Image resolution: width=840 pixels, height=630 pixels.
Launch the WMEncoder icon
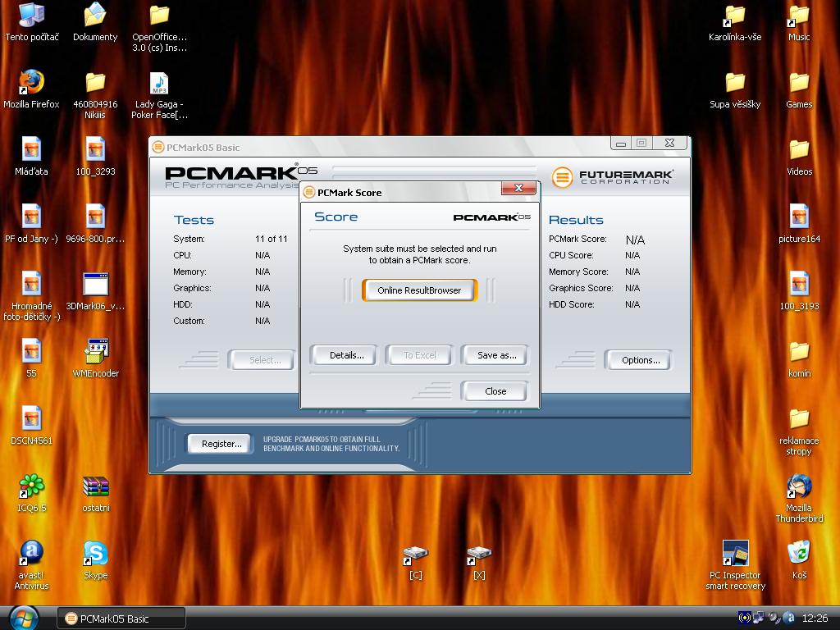point(95,358)
